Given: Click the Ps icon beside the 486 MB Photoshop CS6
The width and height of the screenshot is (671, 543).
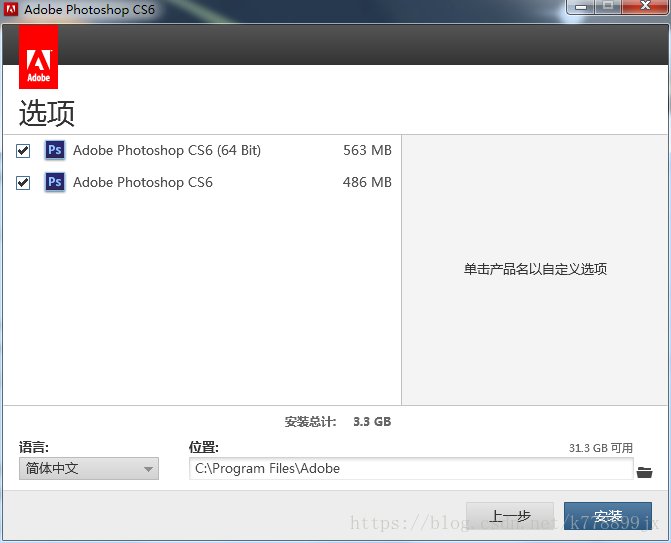Looking at the screenshot, I should point(55,182).
